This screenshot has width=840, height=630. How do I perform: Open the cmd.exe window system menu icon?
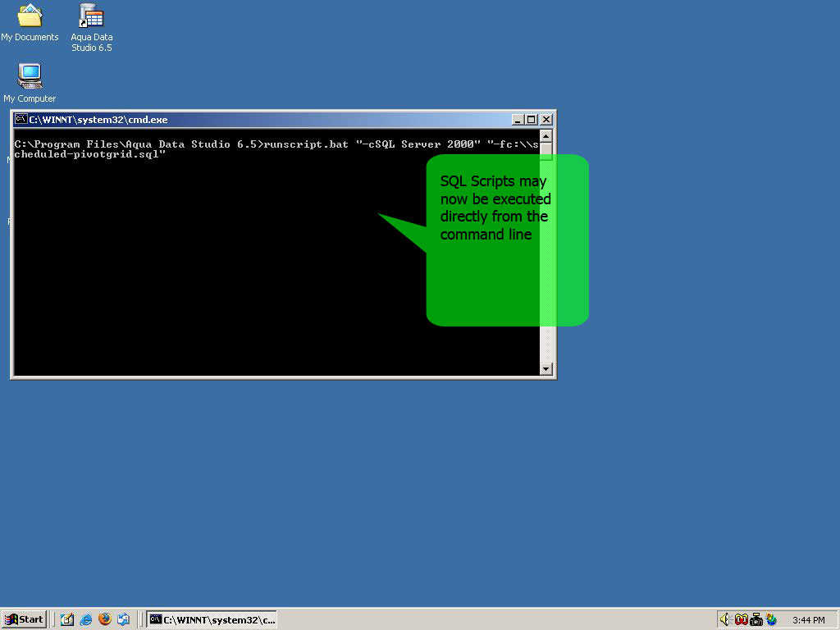pos(21,119)
